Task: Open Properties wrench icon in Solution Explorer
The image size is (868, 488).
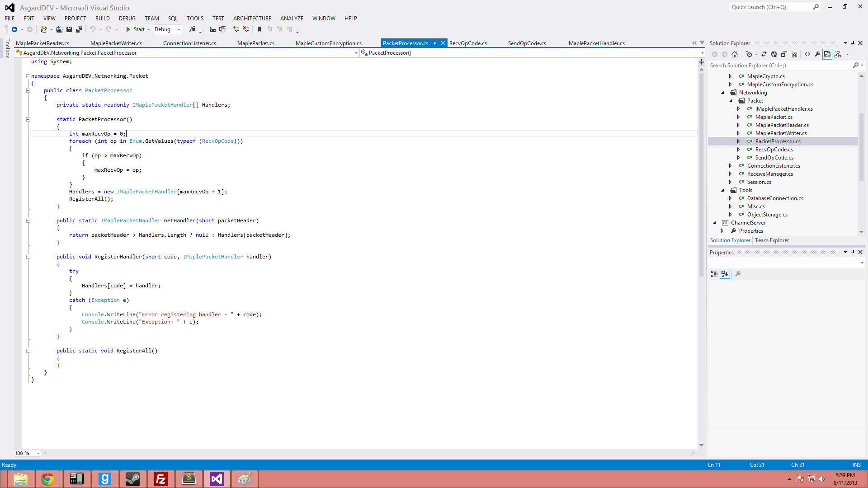Action: coord(817,54)
